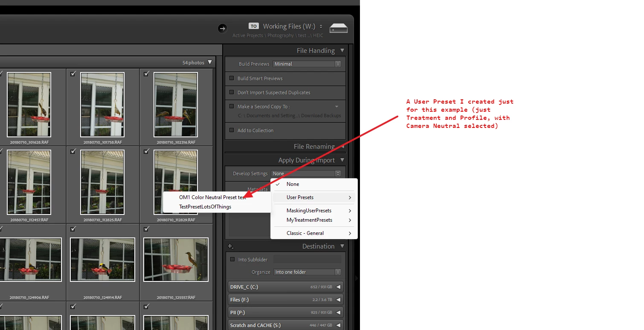644x330 pixels.
Task: Select thumbnail 20180710_112829.RAF
Action: coord(176,182)
